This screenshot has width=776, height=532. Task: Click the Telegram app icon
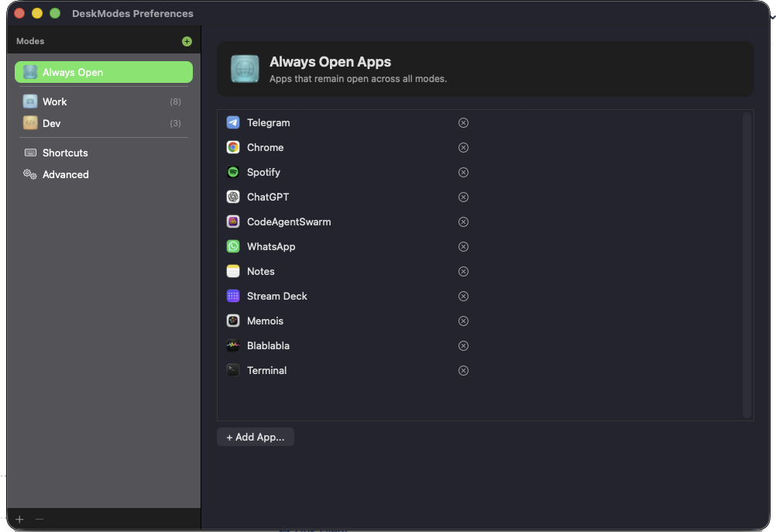pos(233,122)
